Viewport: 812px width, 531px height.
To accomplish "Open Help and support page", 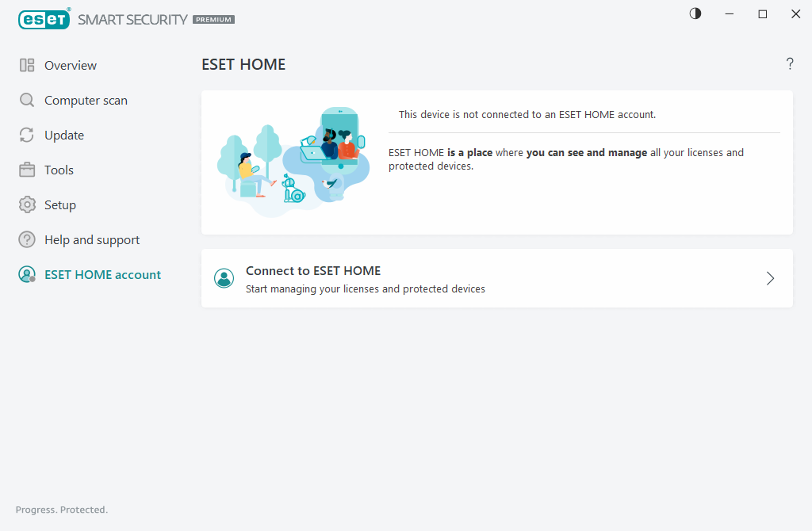I will 92,240.
